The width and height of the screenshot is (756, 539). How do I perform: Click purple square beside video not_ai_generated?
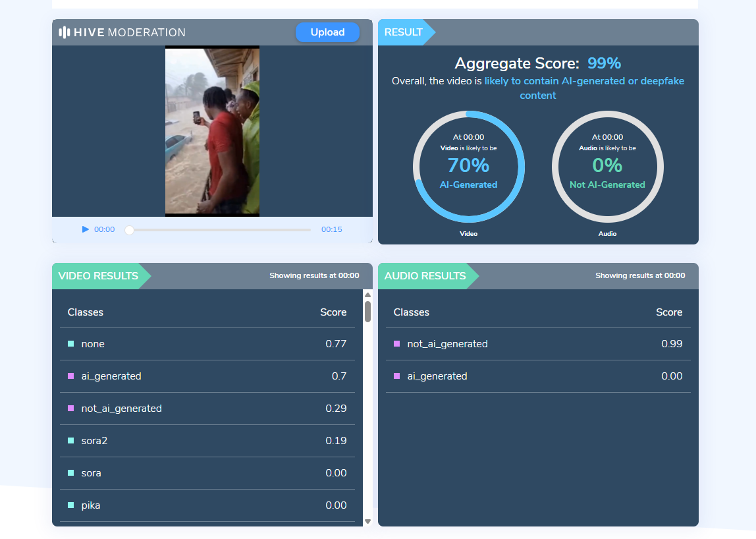pyautogui.click(x=70, y=409)
